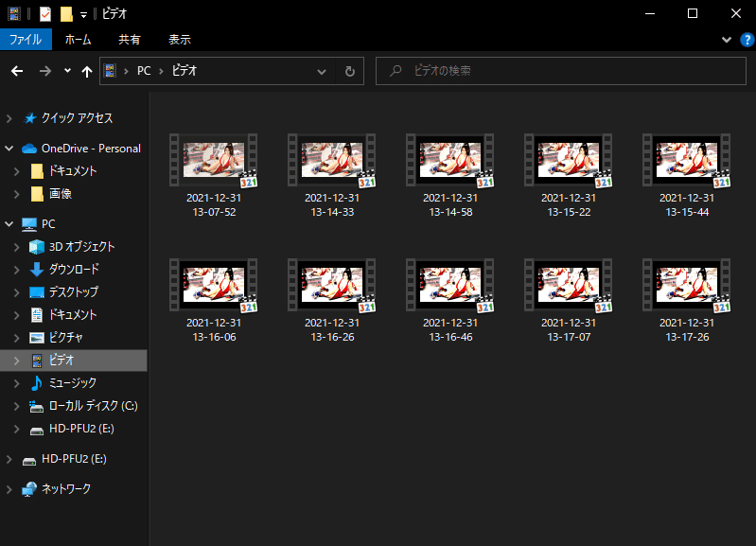The width and height of the screenshot is (756, 546).
Task: Switch to the 共有 ribbon tab
Action: pyautogui.click(x=130, y=40)
